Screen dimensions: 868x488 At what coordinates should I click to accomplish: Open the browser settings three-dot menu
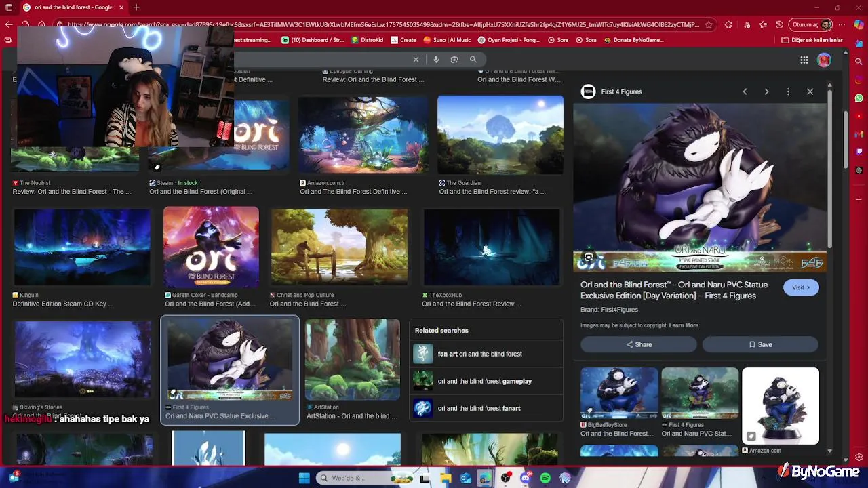click(843, 24)
